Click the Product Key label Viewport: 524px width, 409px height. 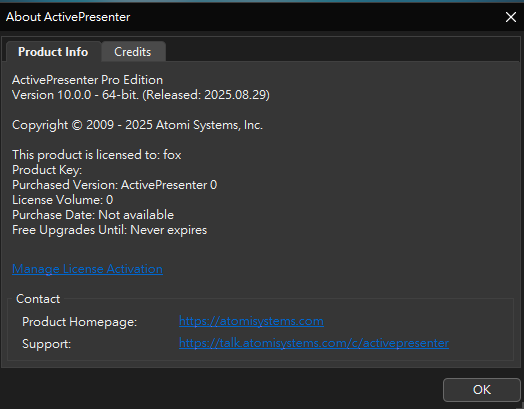click(x=47, y=170)
